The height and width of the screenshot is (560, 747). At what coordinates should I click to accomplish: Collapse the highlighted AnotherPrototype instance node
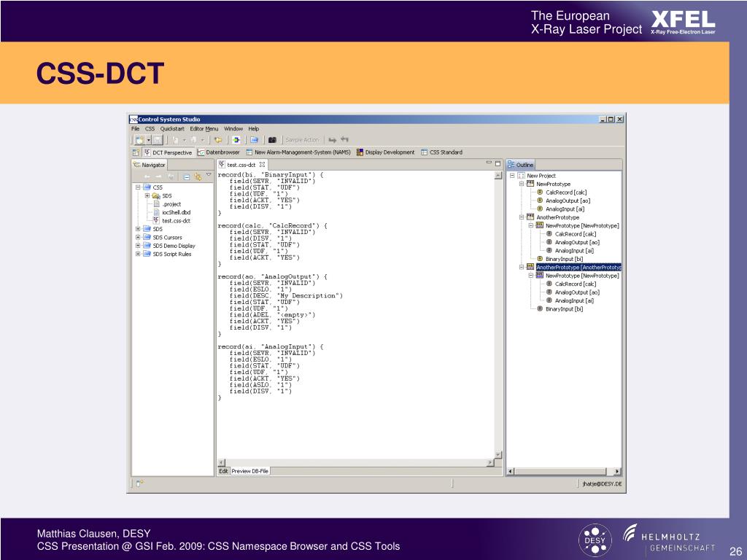(522, 267)
